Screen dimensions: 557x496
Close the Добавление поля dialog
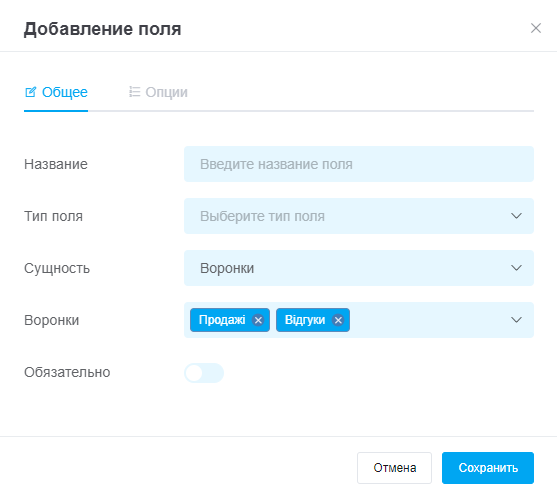[x=536, y=28]
